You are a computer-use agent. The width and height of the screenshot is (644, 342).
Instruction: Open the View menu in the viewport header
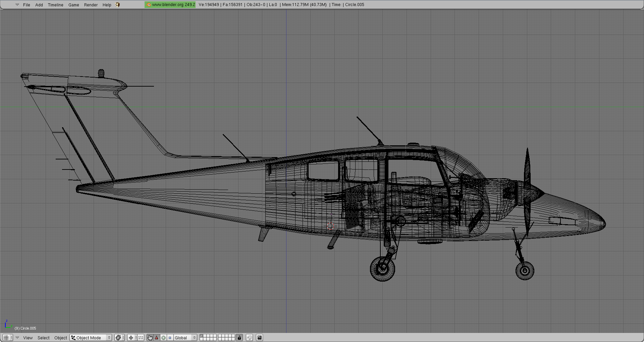(x=28, y=337)
